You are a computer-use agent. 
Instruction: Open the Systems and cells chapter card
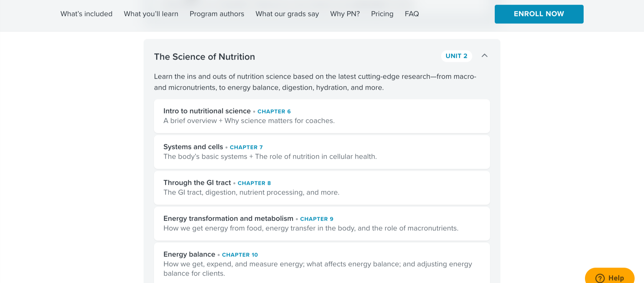(322, 152)
